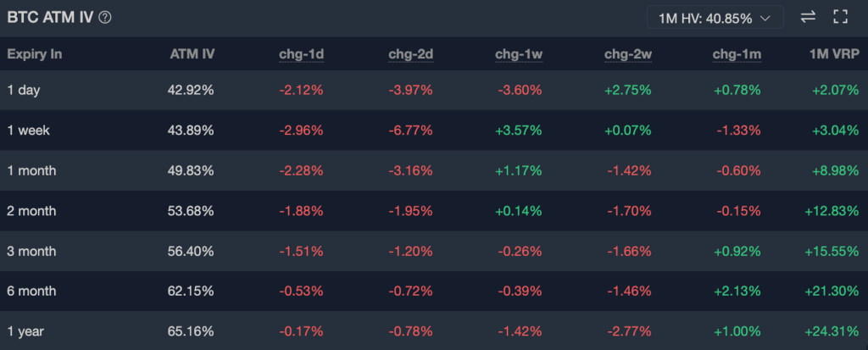Select the 3 month expiry row
The height and width of the screenshot is (350, 868).
pos(31,251)
